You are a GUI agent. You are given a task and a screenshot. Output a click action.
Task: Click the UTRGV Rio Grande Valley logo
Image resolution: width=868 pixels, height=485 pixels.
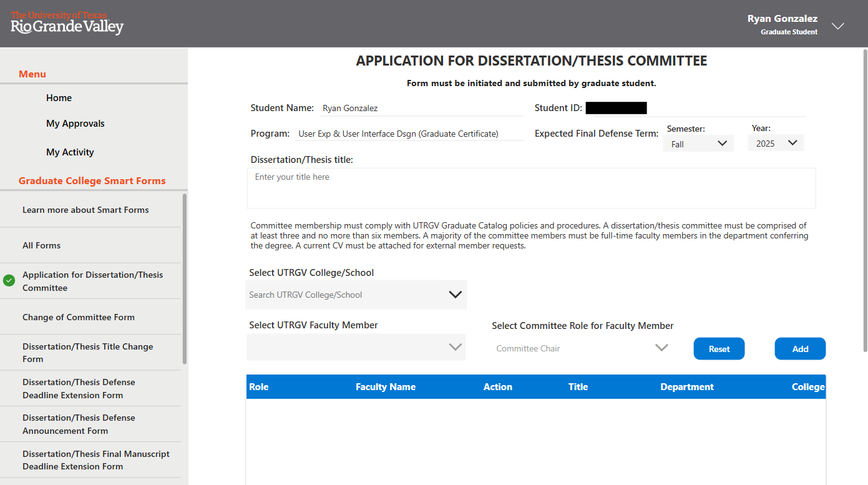click(x=67, y=23)
